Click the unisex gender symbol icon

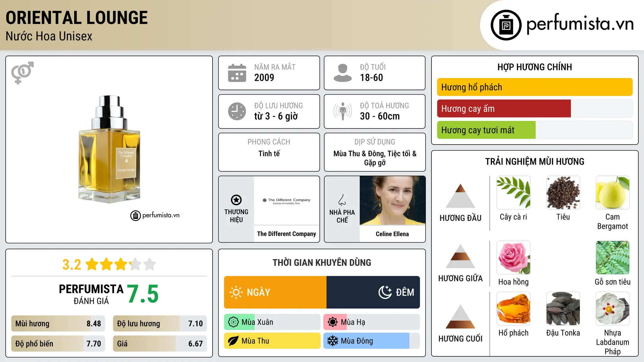point(22,73)
